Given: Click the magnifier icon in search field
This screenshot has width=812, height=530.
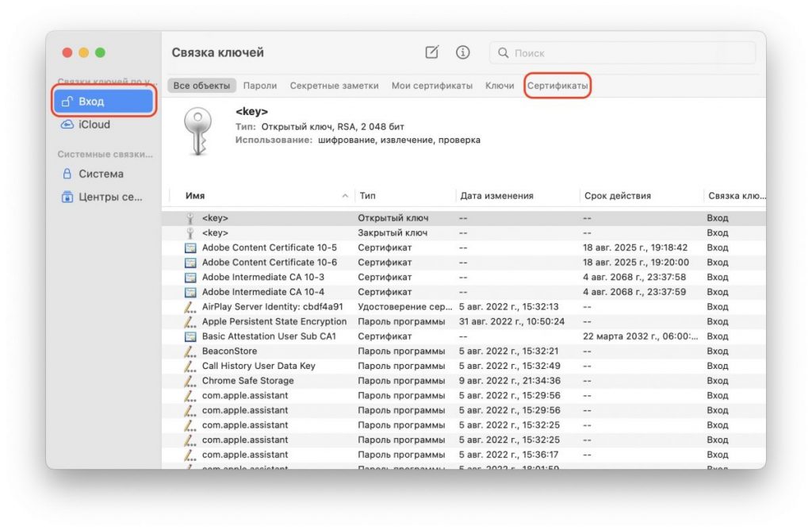Looking at the screenshot, I should coord(503,53).
